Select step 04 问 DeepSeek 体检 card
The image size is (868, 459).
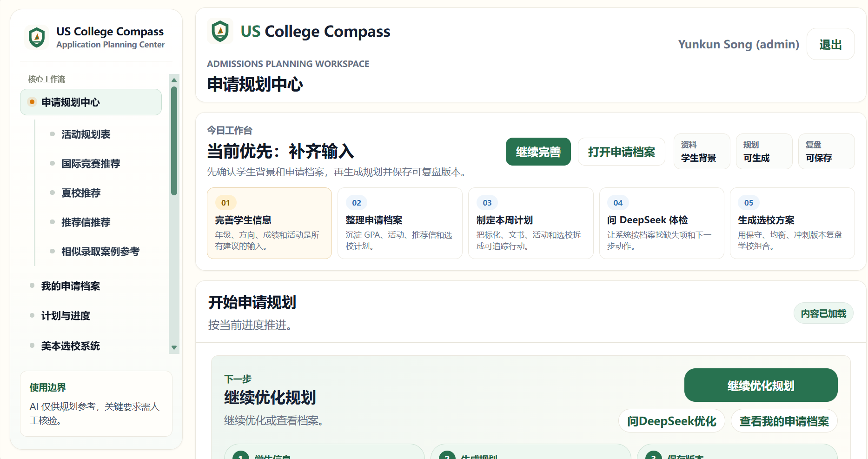point(662,223)
